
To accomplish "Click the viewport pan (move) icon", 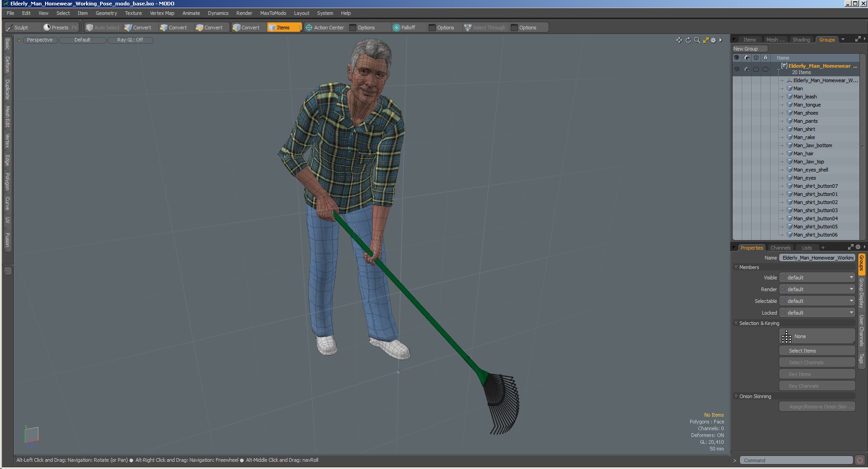I will tap(679, 40).
